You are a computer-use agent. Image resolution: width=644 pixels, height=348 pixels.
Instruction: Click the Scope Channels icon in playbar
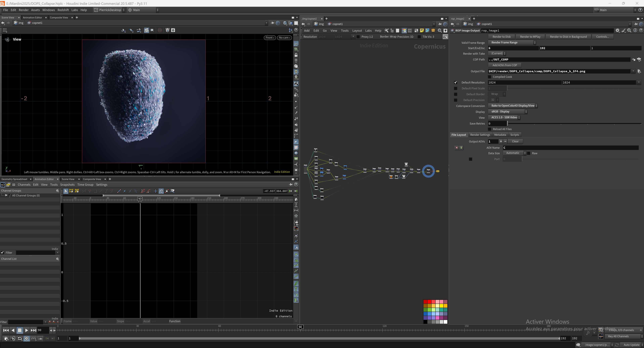[601, 336]
